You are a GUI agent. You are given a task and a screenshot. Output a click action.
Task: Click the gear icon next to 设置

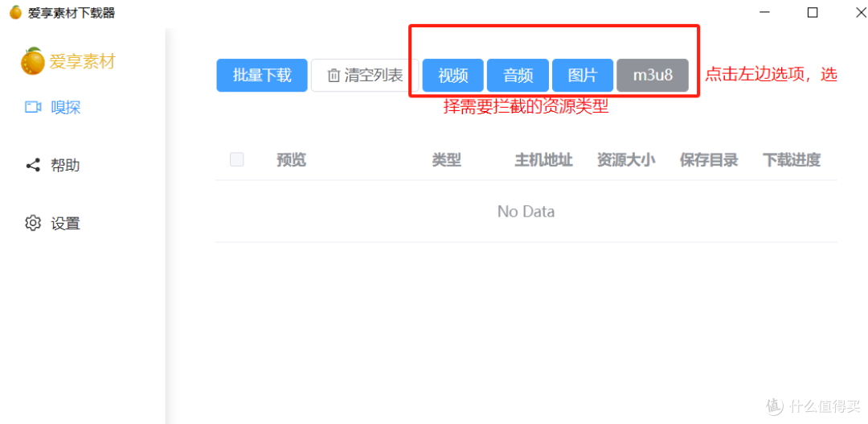pyautogui.click(x=33, y=224)
